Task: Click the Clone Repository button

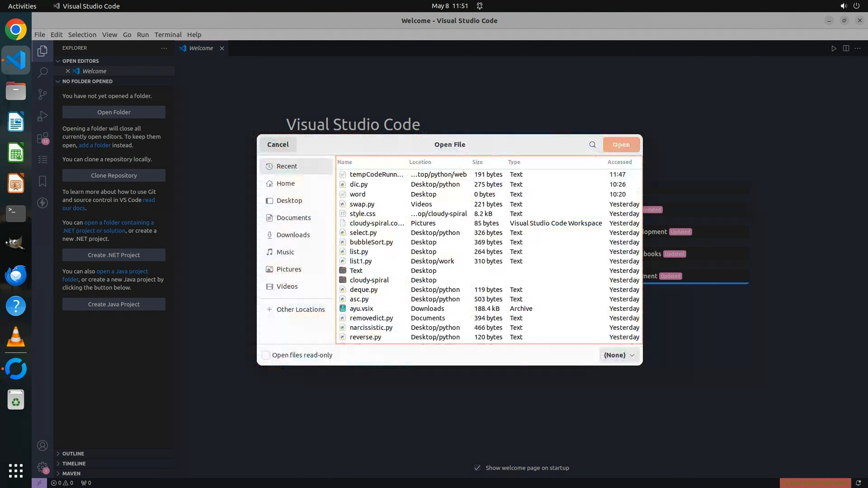Action: [x=113, y=175]
